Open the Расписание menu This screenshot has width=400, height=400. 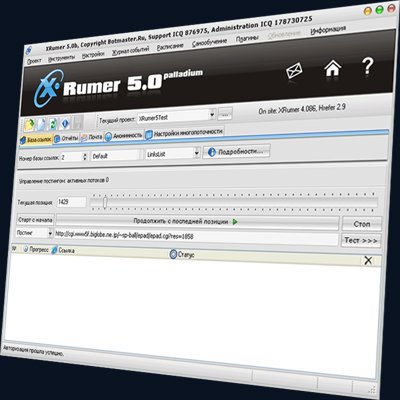pyautogui.click(x=170, y=47)
